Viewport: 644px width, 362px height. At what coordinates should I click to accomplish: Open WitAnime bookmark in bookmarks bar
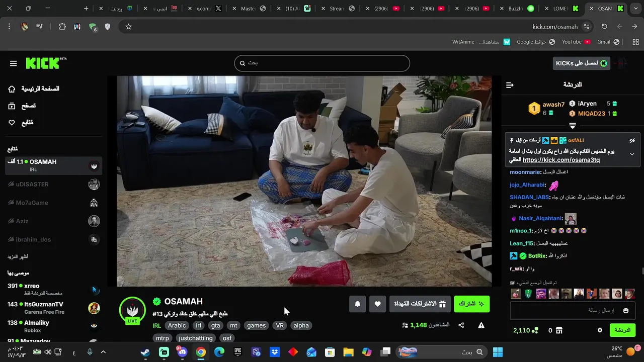pos(481,42)
